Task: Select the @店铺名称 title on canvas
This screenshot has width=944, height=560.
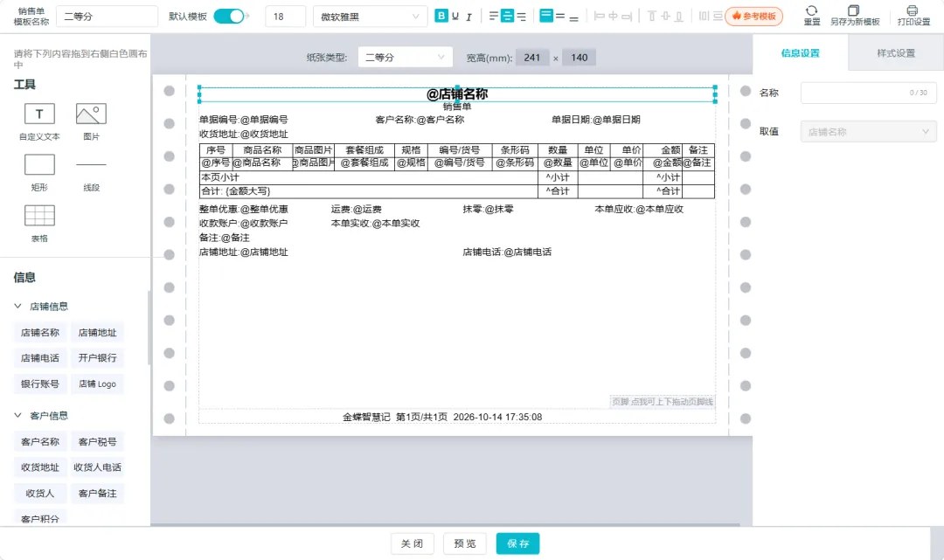Action: 457,93
